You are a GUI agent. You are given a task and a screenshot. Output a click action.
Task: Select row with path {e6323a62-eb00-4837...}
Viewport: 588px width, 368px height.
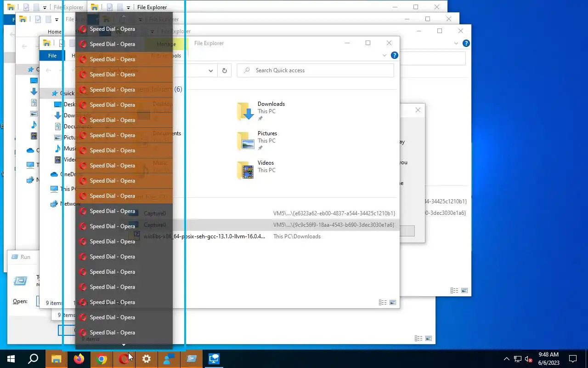tap(265, 213)
